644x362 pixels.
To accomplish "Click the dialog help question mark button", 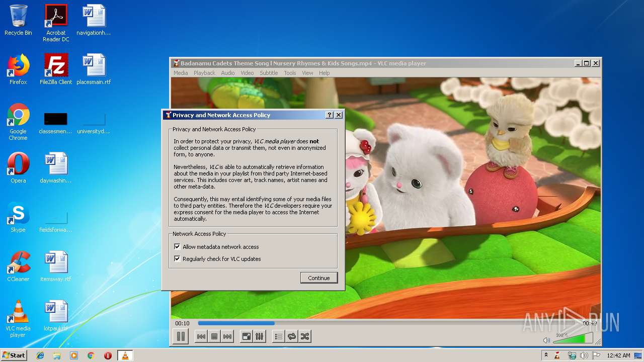I will (330, 115).
